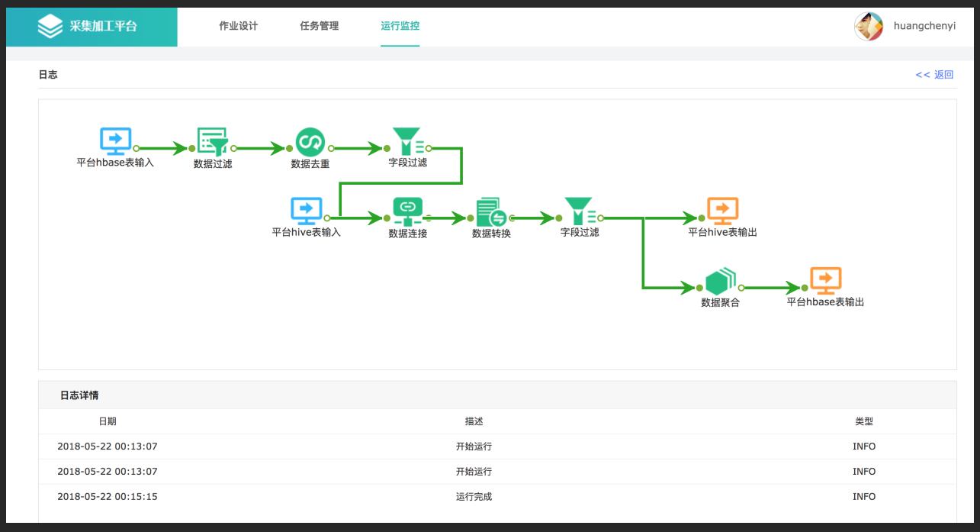The width and height of the screenshot is (980, 532).
Task: Open the 作业设计 tab
Action: (239, 26)
